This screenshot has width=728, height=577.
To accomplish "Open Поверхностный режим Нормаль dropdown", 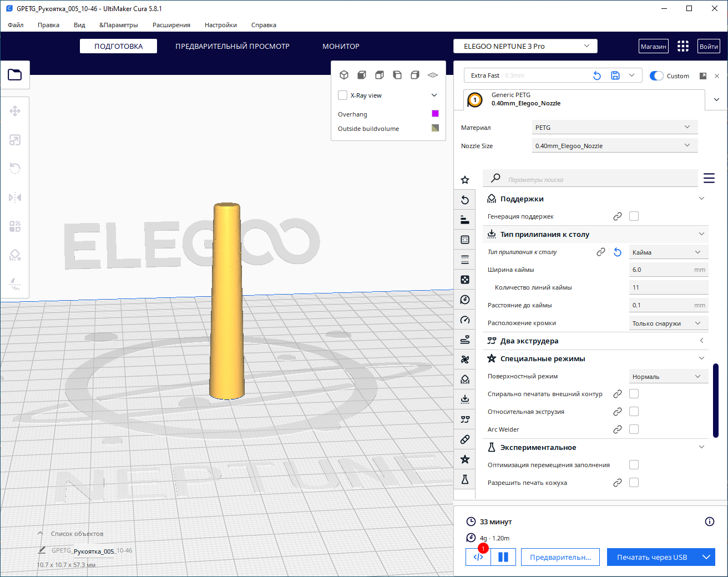I will (669, 377).
